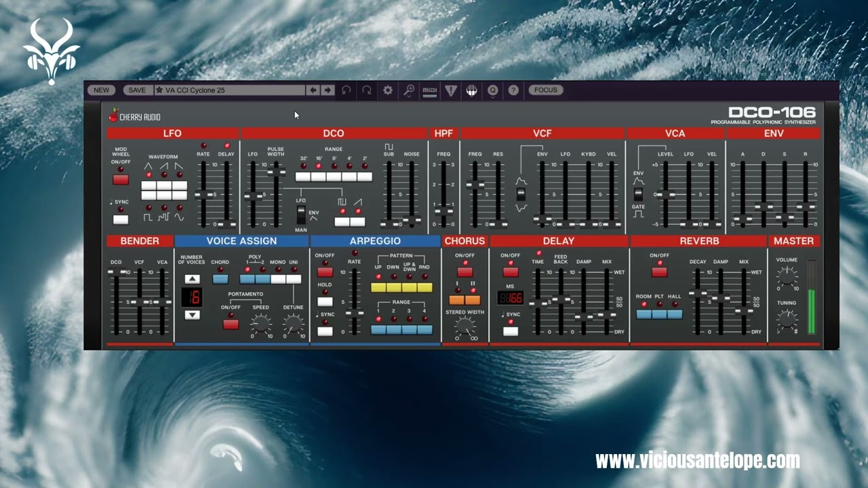Viewport: 868px width, 488px height.
Task: Load the next preset with the right arrow
Action: tap(328, 90)
